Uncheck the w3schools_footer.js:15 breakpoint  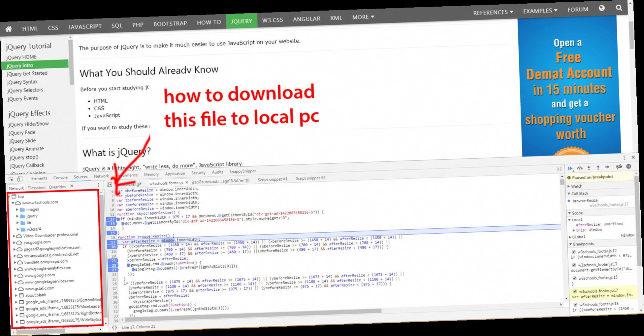tap(574, 278)
